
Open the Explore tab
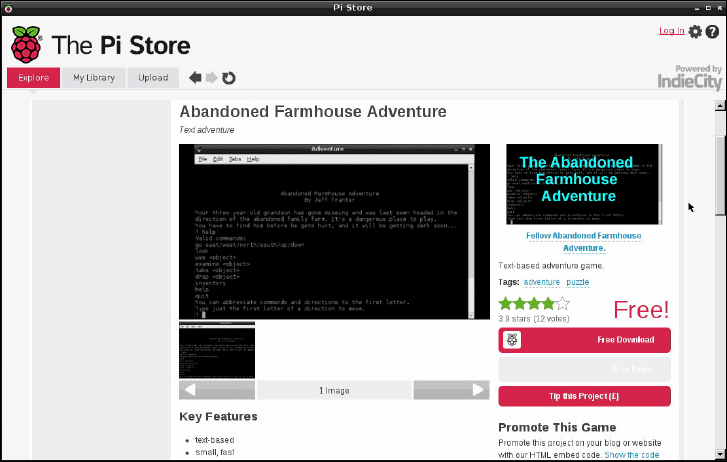pyautogui.click(x=33, y=77)
